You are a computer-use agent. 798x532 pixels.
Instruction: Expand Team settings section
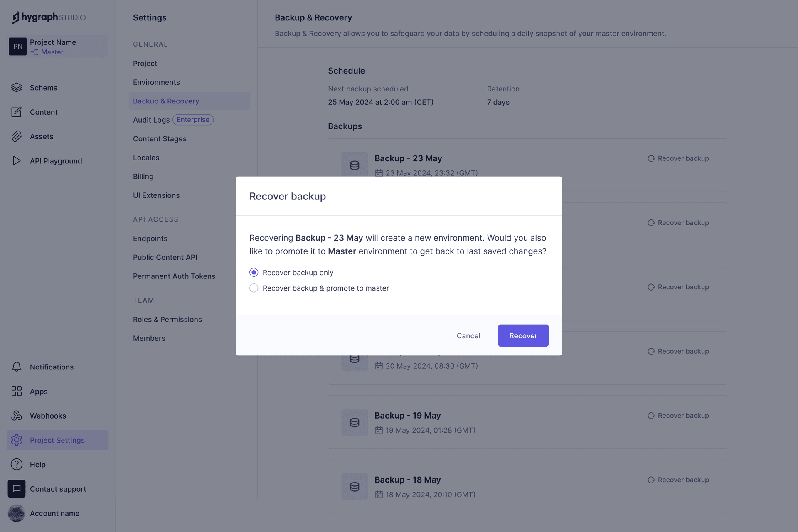click(143, 300)
